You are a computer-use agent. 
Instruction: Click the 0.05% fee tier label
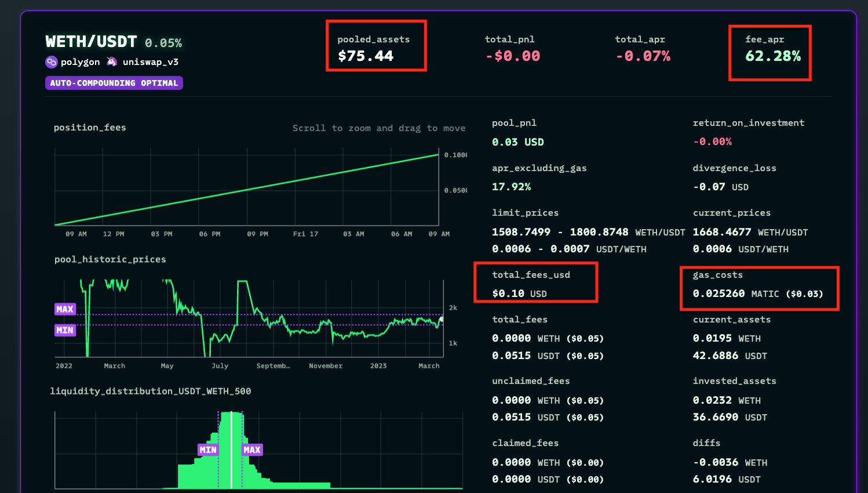[163, 43]
